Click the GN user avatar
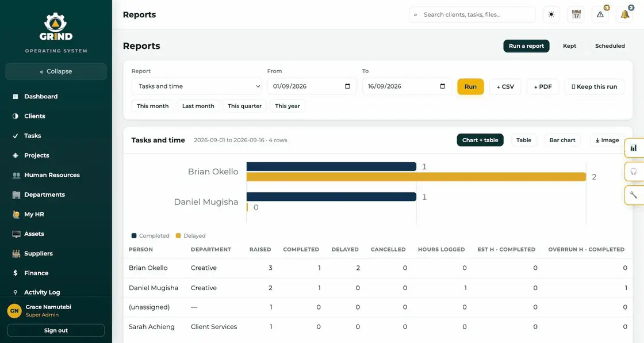The image size is (644, 343). click(14, 311)
